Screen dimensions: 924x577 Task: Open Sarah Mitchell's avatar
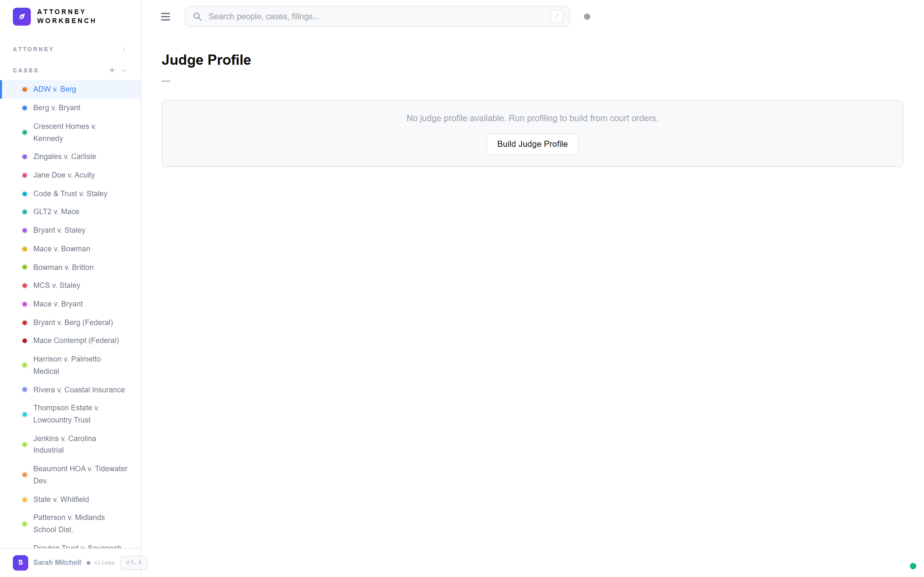[21, 563]
